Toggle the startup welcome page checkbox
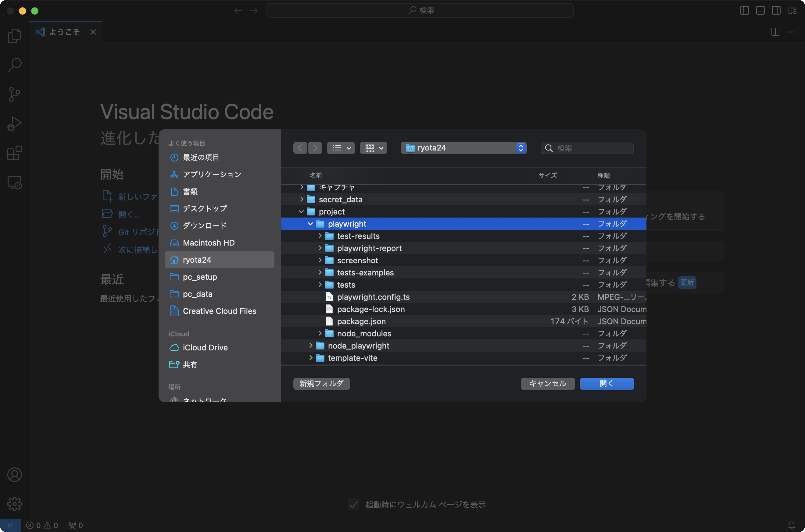Image resolution: width=805 pixels, height=532 pixels. (x=353, y=505)
